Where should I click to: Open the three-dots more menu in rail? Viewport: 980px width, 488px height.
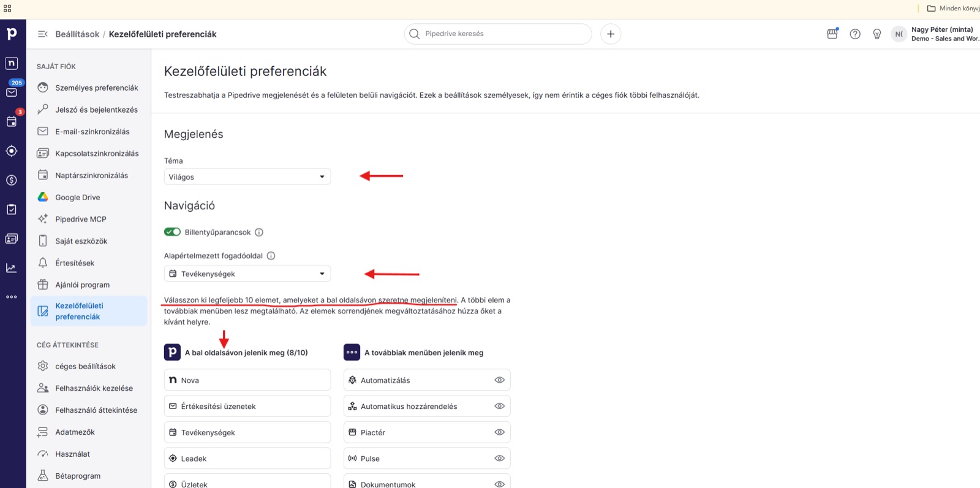pyautogui.click(x=12, y=297)
